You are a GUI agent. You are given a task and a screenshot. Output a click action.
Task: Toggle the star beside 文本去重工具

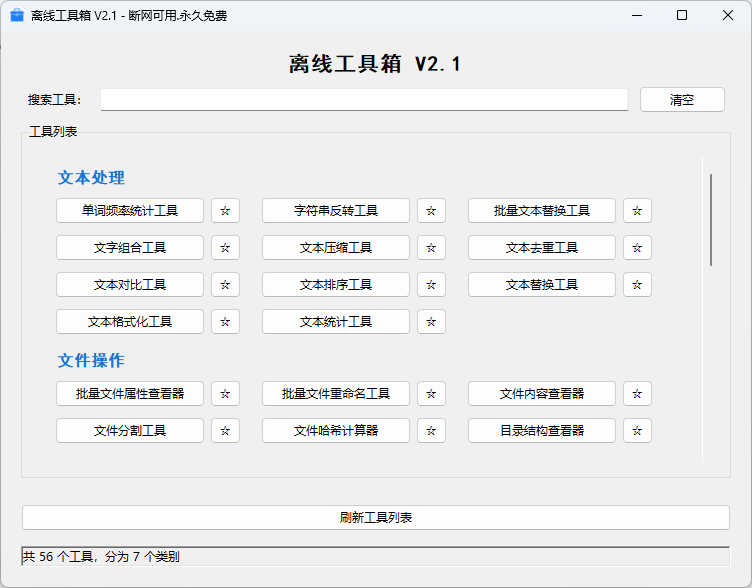(637, 247)
